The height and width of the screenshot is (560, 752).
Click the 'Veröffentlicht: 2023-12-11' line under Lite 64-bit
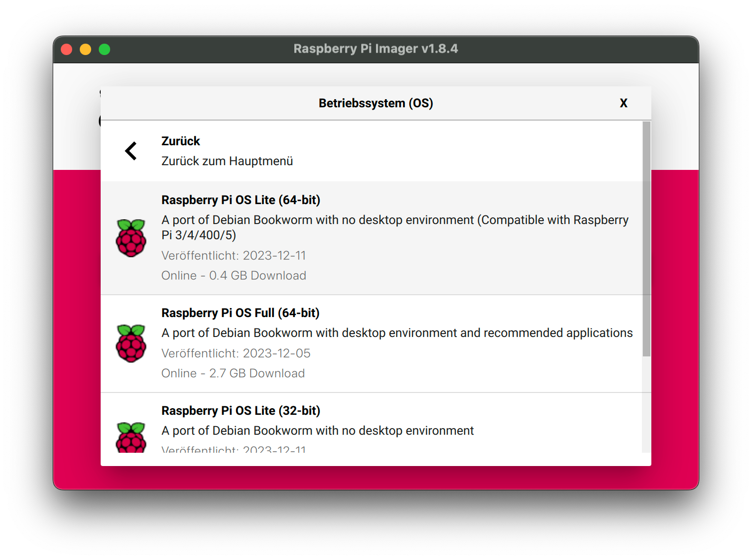click(234, 255)
